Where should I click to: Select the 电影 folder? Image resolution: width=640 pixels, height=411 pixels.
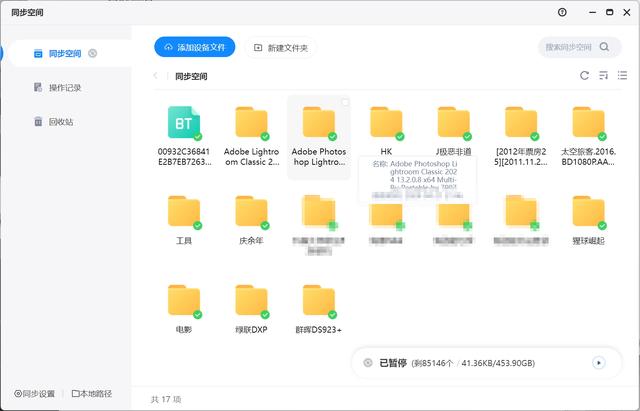[x=184, y=309]
